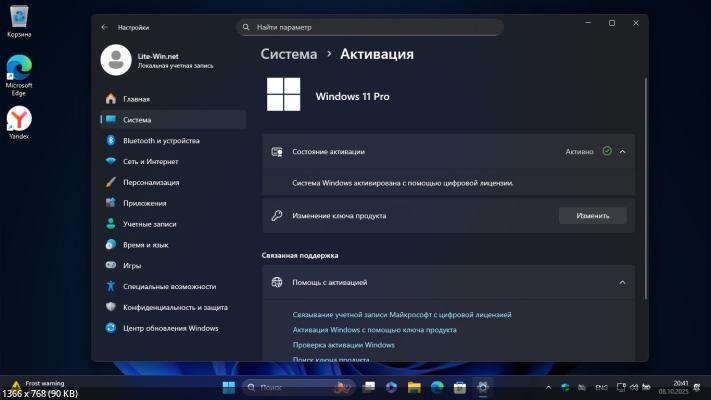Open the Сеть и Интернет section
The height and width of the screenshot is (400, 711).
click(x=150, y=161)
